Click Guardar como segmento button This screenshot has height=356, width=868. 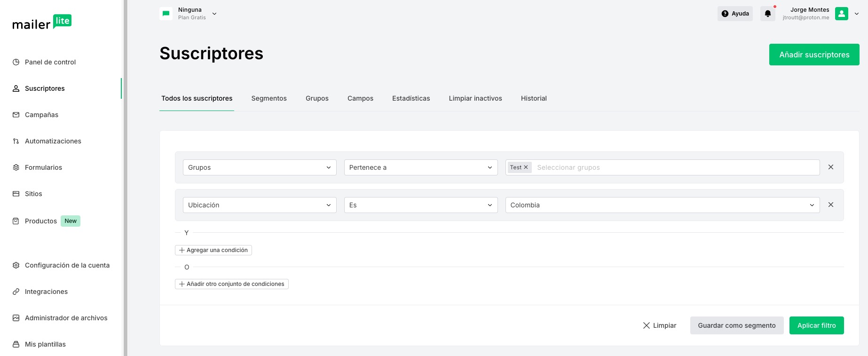coord(737,325)
